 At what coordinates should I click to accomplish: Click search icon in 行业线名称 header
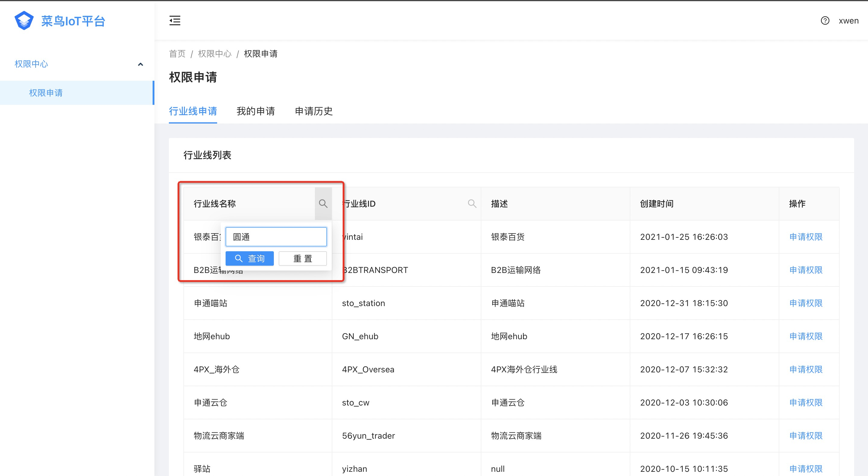coord(323,203)
